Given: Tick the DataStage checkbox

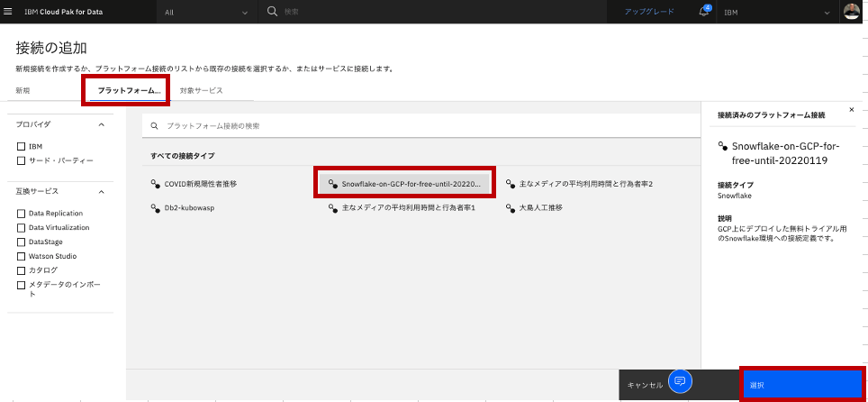Looking at the screenshot, I should (21, 242).
